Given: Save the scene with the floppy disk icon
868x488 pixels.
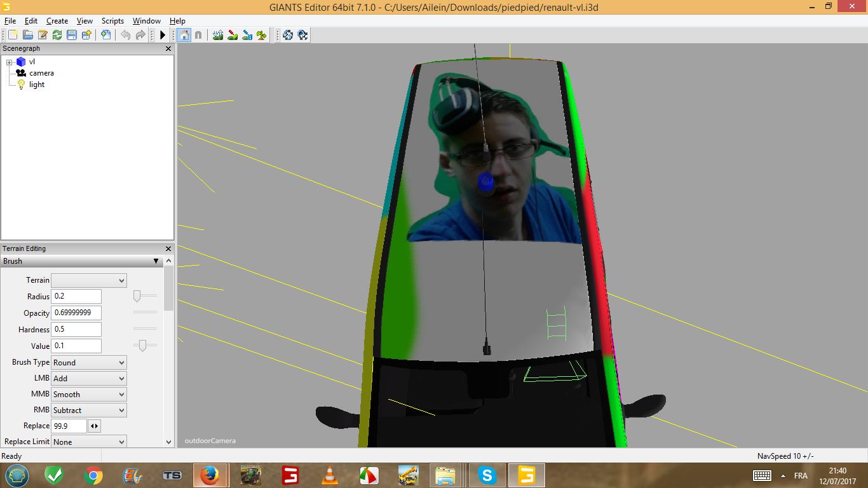Looking at the screenshot, I should [72, 35].
